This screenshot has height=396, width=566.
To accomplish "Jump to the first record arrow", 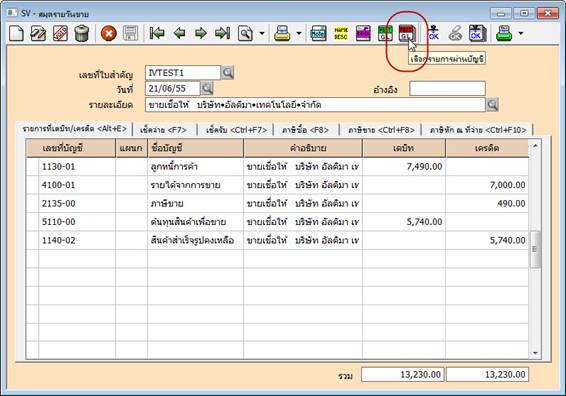I will click(157, 34).
